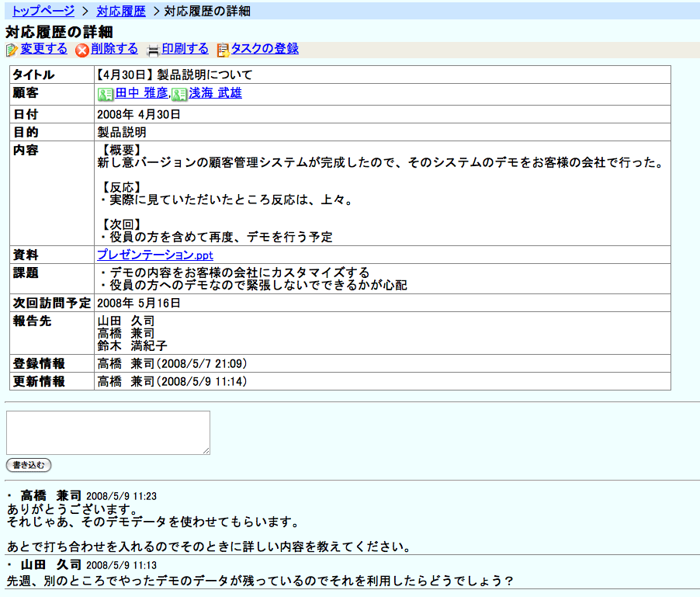Screen dimensions: 700x597
Task: Click the red delete icon beside 削除する
Action: pyautogui.click(x=82, y=50)
